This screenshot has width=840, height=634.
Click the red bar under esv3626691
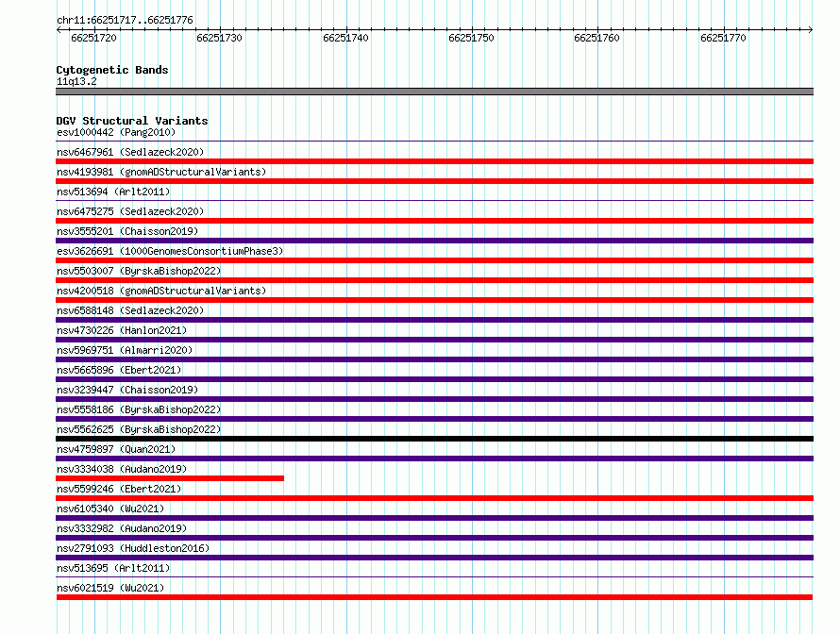[x=434, y=260]
